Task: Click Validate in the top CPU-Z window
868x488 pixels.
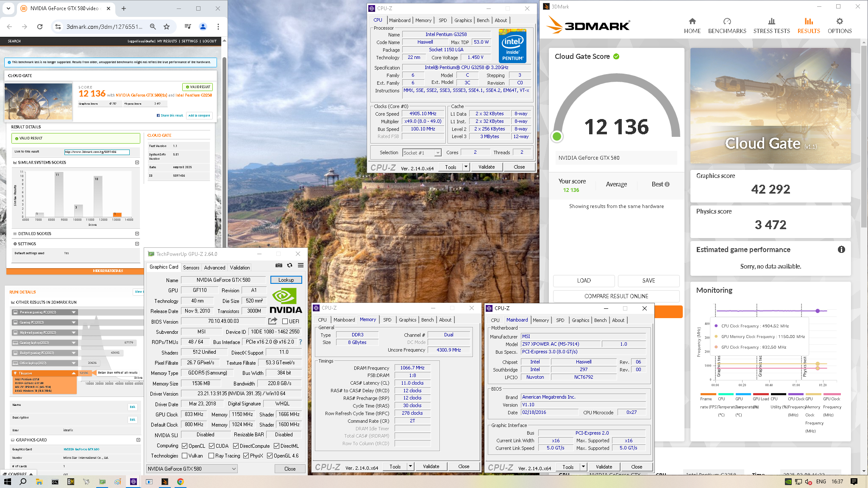Action: pos(487,167)
